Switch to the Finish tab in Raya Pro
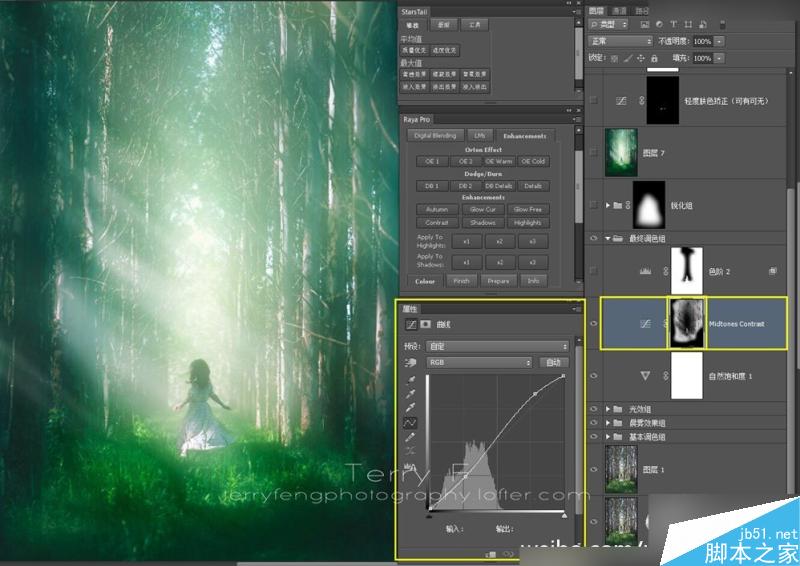 pos(461,281)
